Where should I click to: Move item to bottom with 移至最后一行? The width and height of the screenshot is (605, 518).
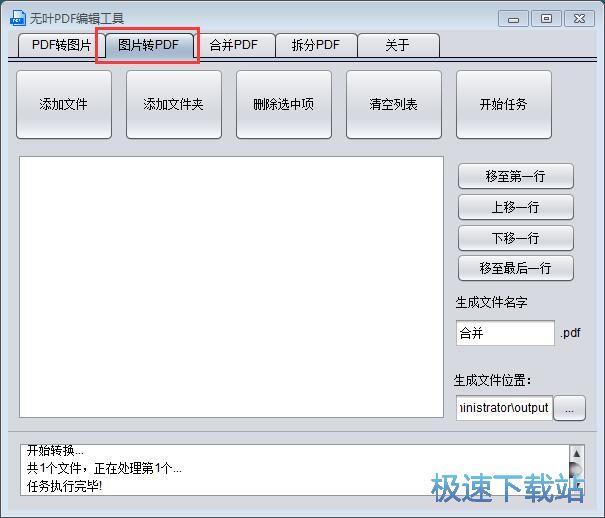pyautogui.click(x=515, y=268)
